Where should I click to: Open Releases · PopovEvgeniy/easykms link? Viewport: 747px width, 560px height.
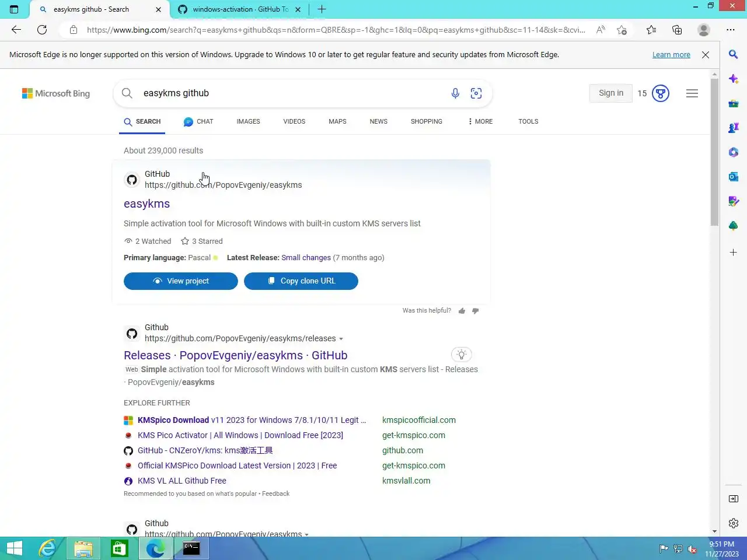[236, 355]
